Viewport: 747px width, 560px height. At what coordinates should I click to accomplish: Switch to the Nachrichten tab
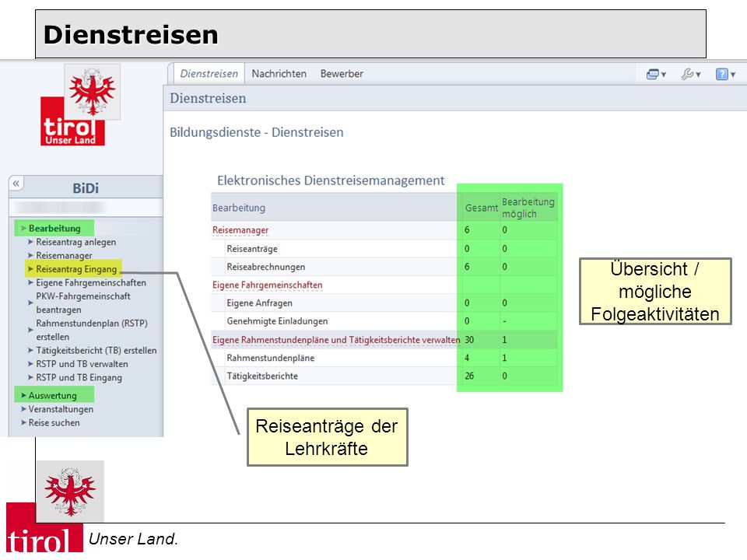point(279,74)
